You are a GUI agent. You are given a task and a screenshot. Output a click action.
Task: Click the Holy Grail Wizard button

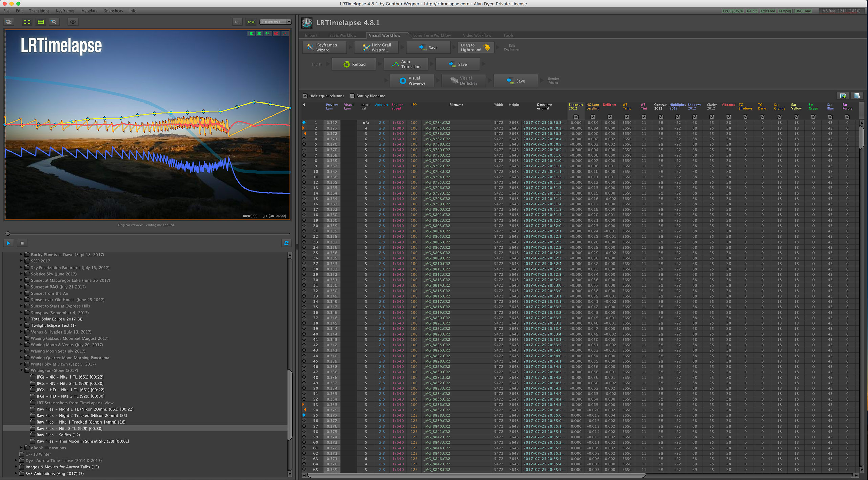pyautogui.click(x=376, y=47)
